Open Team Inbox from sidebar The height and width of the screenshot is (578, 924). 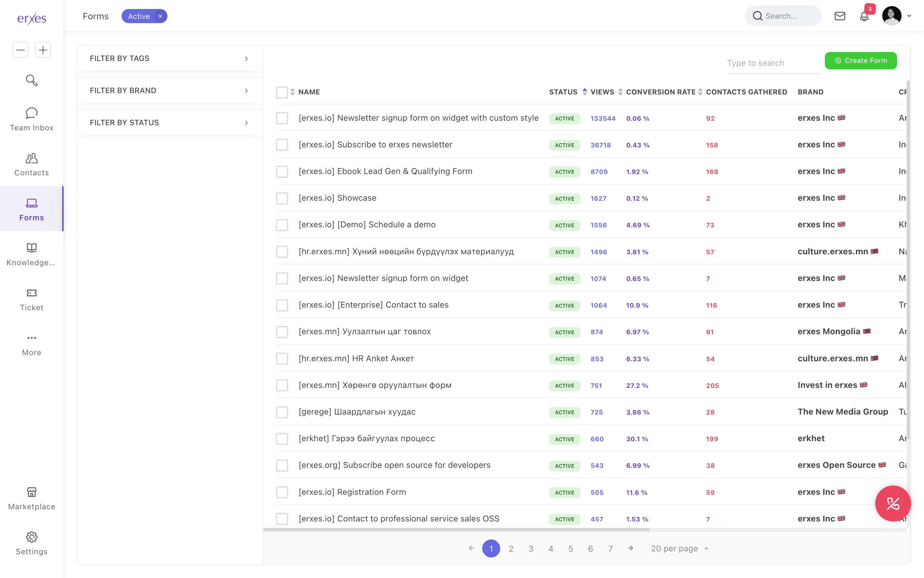pyautogui.click(x=32, y=119)
